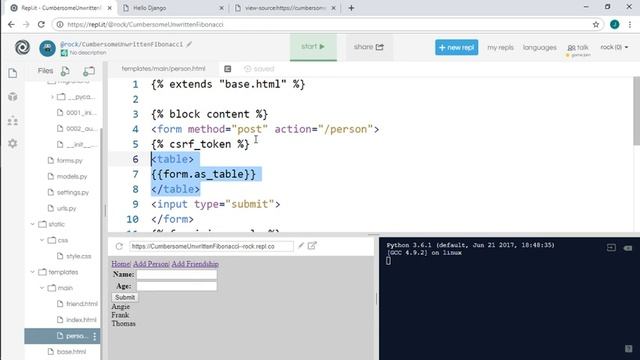Collapse the main folder under templates
Image resolution: width=640 pixels, height=360 pixels.
point(42,288)
